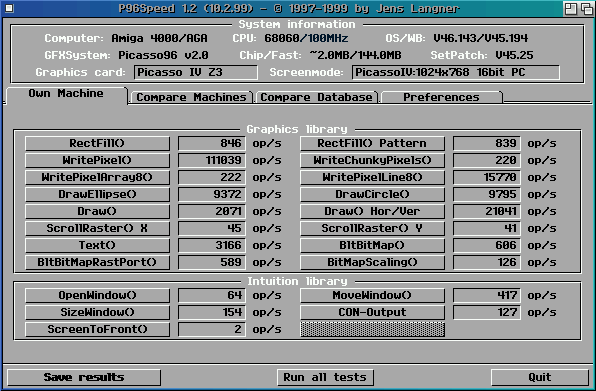Click the ScrollRaster() X result 45

click(x=212, y=228)
